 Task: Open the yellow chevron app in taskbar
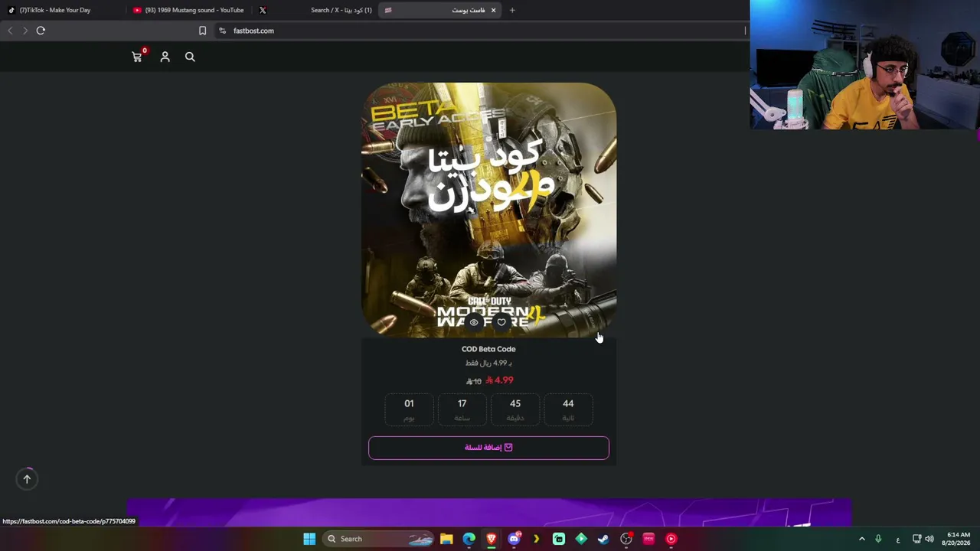(536, 539)
